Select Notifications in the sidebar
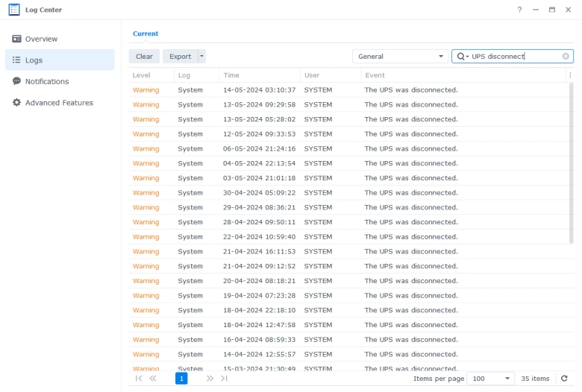Viewport: 582px width, 392px height. click(46, 81)
